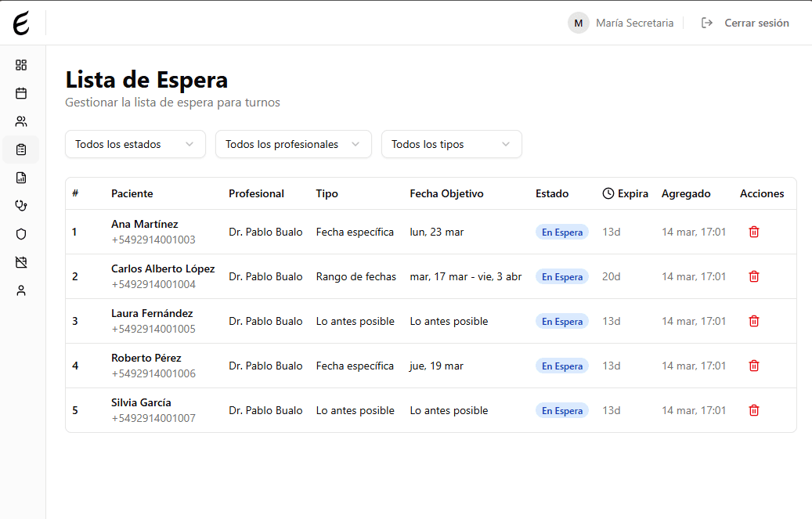Click the clock icon beside Expira header
Viewport: 812px width, 519px height.
point(608,193)
